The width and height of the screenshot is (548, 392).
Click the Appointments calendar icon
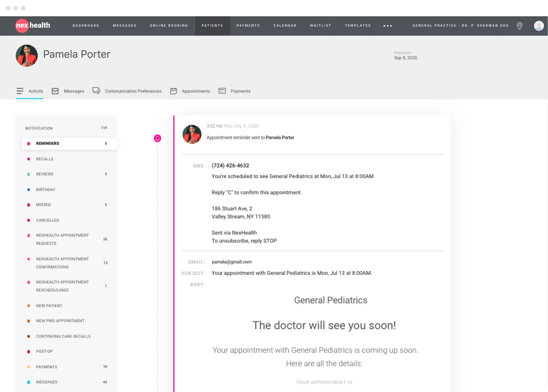coord(173,91)
